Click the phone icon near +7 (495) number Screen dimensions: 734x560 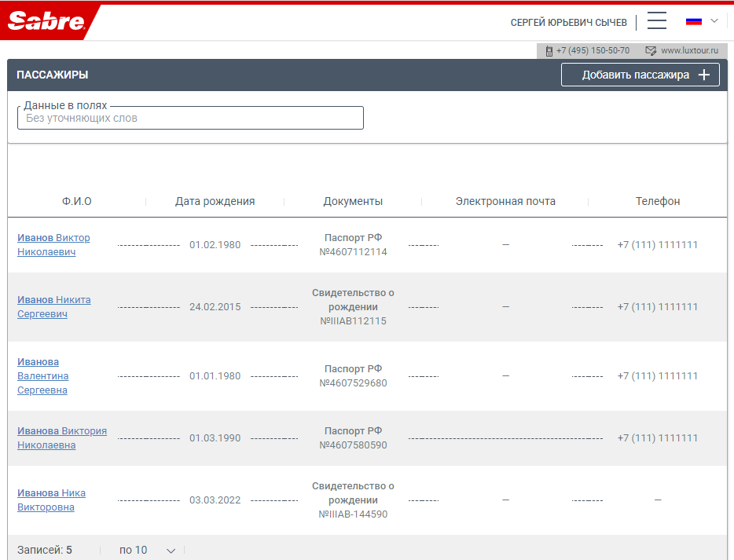point(549,50)
